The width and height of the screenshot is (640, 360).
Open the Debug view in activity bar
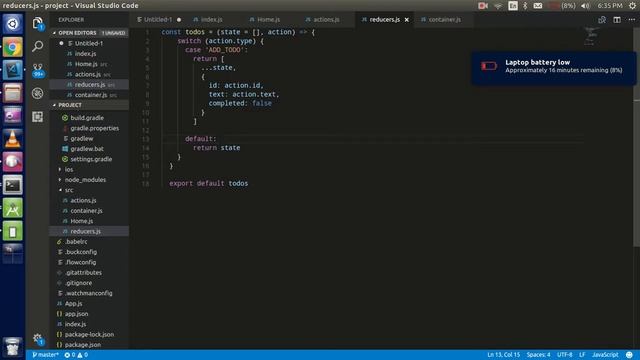[38, 93]
